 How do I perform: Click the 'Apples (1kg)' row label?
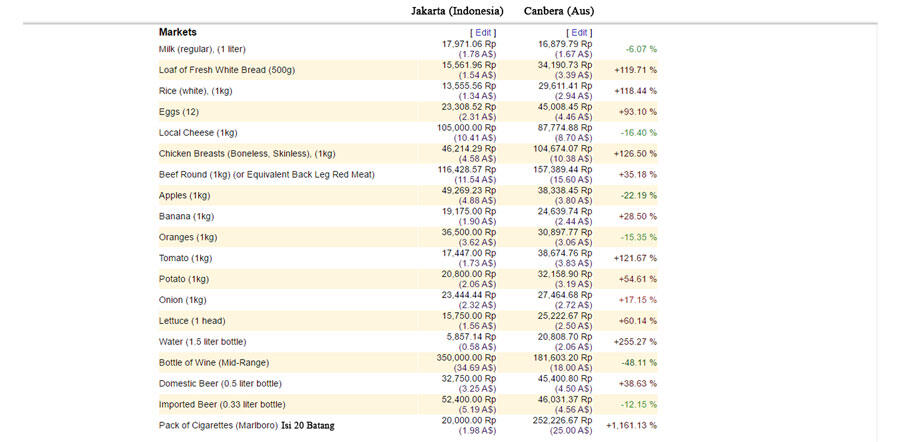pos(185,196)
